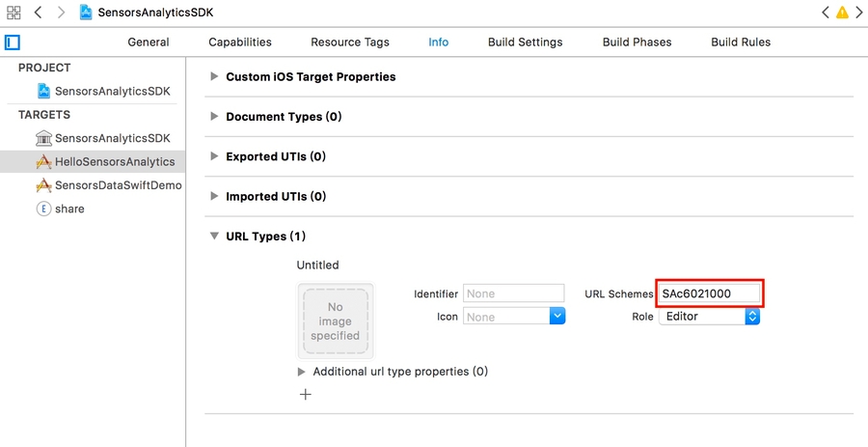Switch to the Build Settings tab
Image resolution: width=868 pixels, height=447 pixels.
click(525, 42)
